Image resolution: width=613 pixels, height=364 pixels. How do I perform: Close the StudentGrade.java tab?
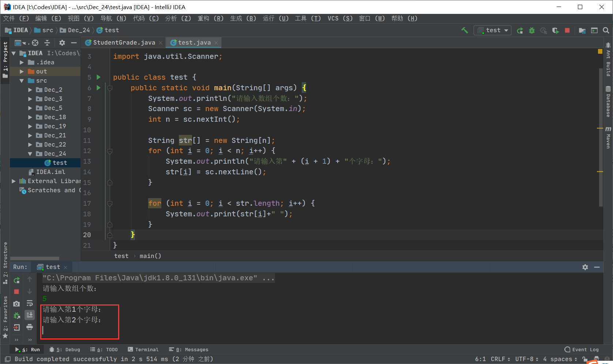coord(161,43)
